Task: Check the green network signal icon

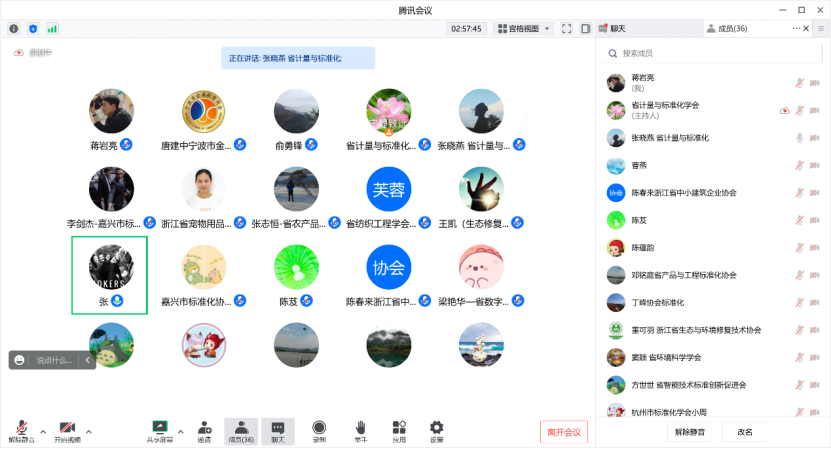Action: pos(52,29)
